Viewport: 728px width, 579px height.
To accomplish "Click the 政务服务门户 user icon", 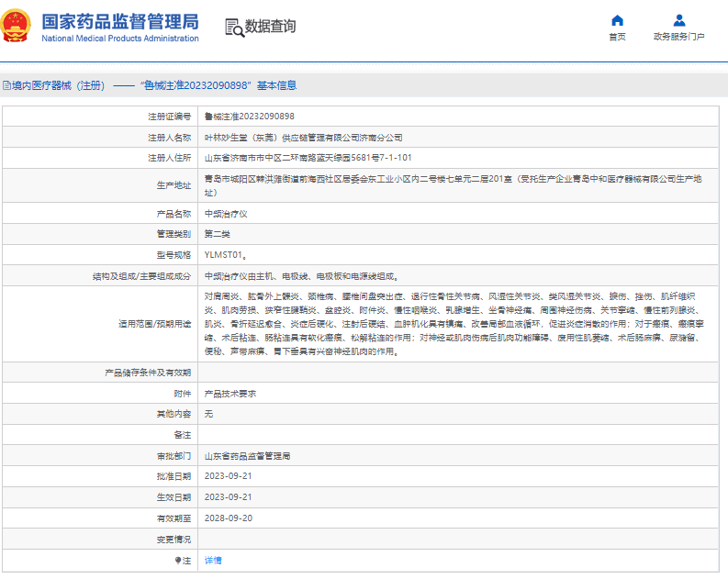I will [678, 20].
